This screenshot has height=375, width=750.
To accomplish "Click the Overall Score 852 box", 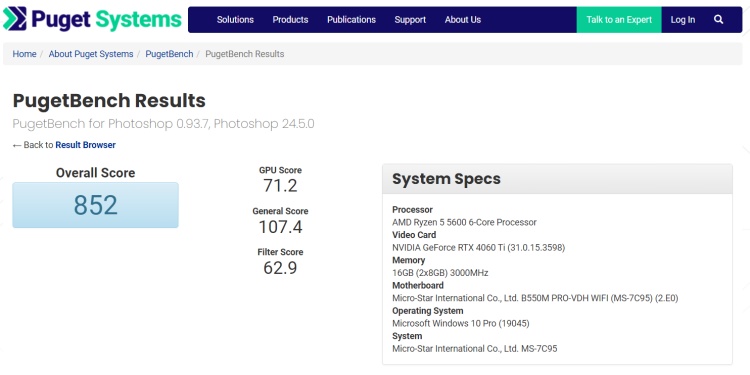I will point(95,205).
